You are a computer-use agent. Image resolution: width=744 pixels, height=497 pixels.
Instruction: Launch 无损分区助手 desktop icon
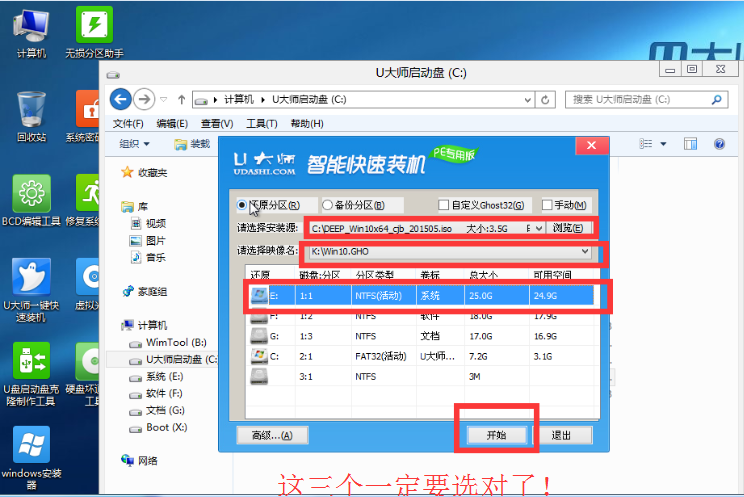pyautogui.click(x=93, y=30)
